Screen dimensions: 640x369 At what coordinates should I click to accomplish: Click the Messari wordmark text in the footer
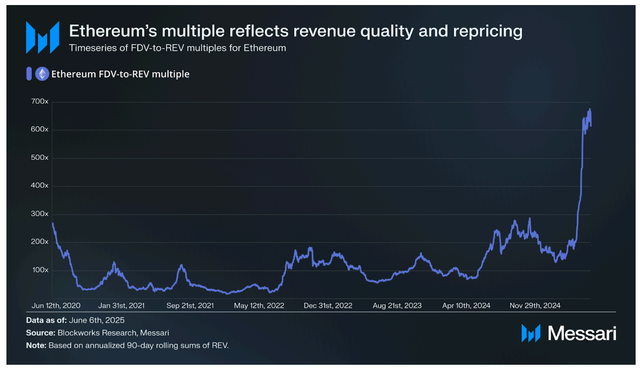(x=582, y=333)
